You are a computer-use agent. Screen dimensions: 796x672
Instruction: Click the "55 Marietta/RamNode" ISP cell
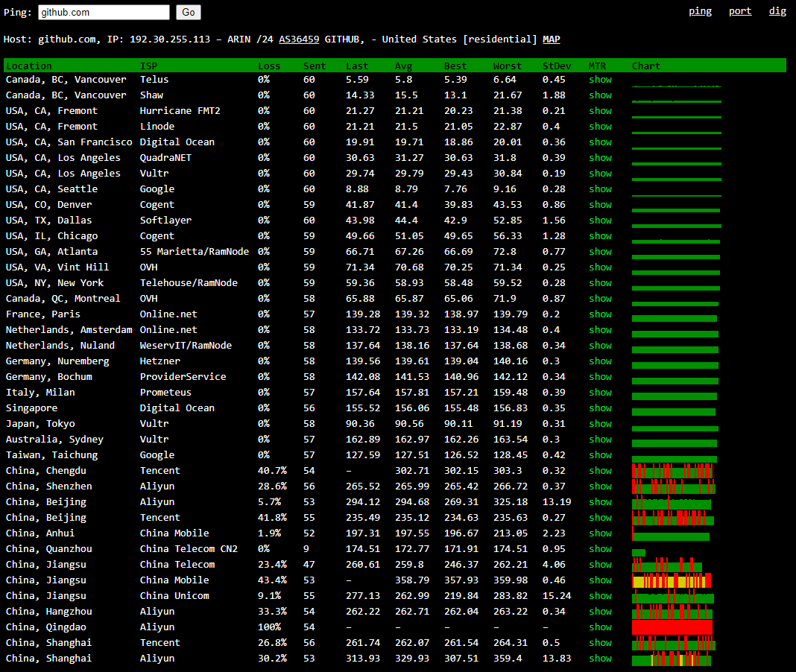coord(195,252)
